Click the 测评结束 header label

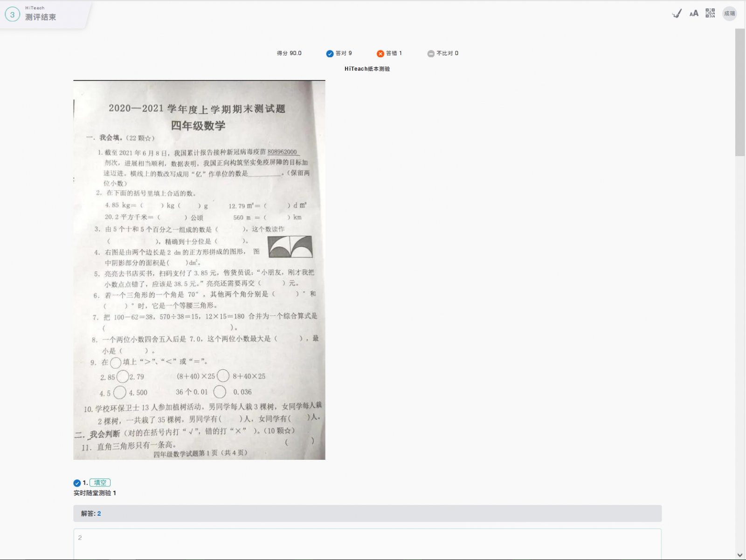coord(41,17)
